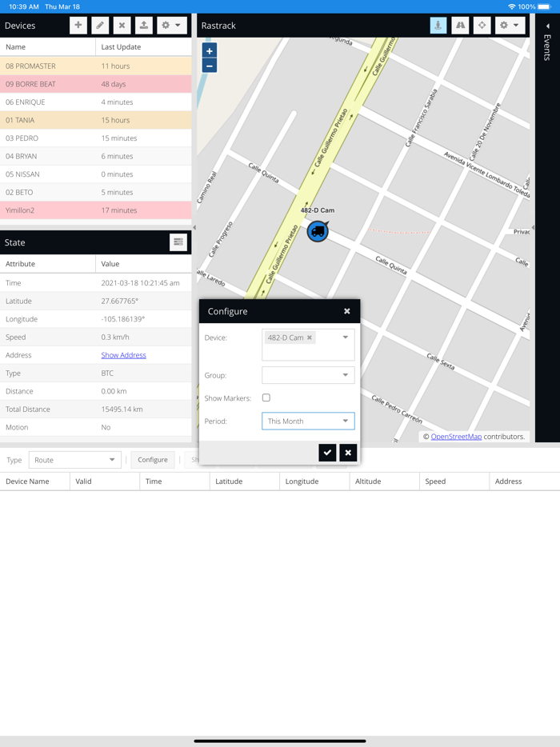560x747 pixels.
Task: Click the Configure report button
Action: point(153,460)
